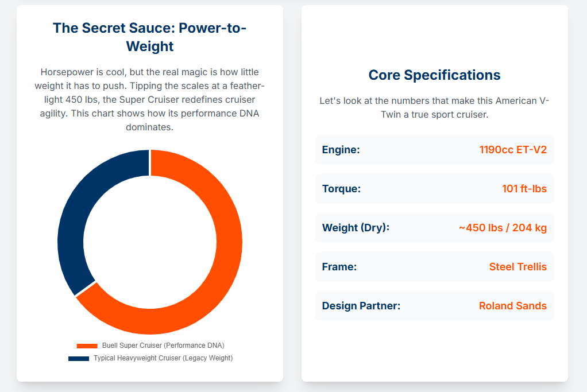Click the "101 ft-lbs" torque value
587x392 pixels.
(524, 189)
